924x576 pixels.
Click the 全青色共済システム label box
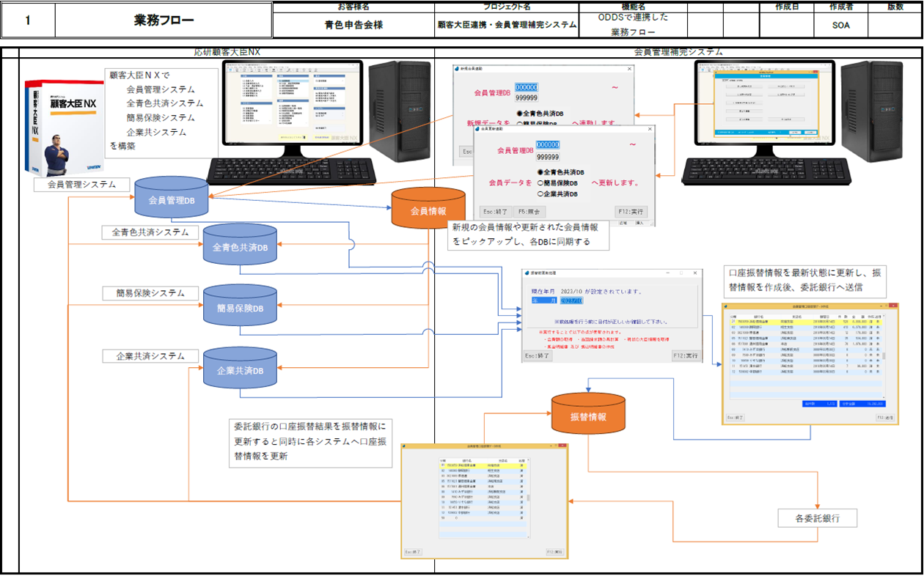tap(150, 232)
